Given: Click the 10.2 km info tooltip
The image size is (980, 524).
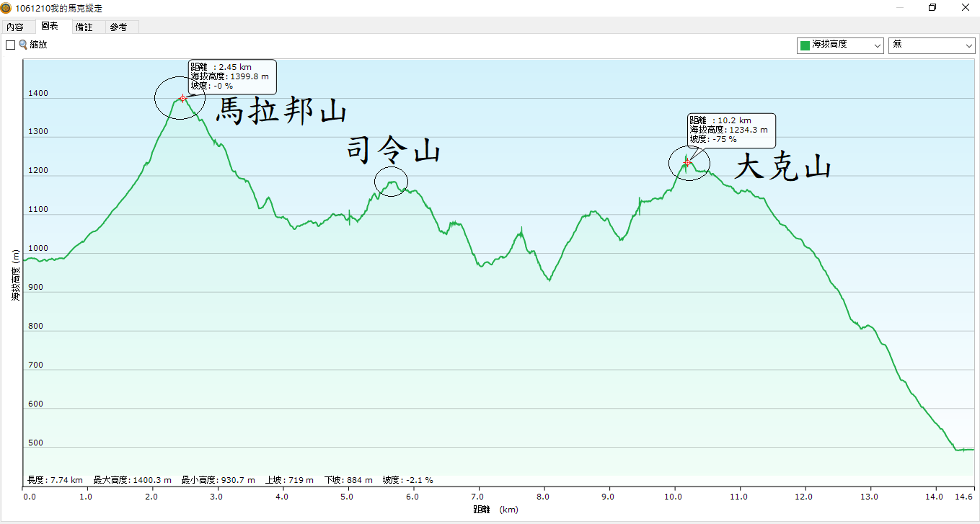Looking at the screenshot, I should click(x=731, y=130).
